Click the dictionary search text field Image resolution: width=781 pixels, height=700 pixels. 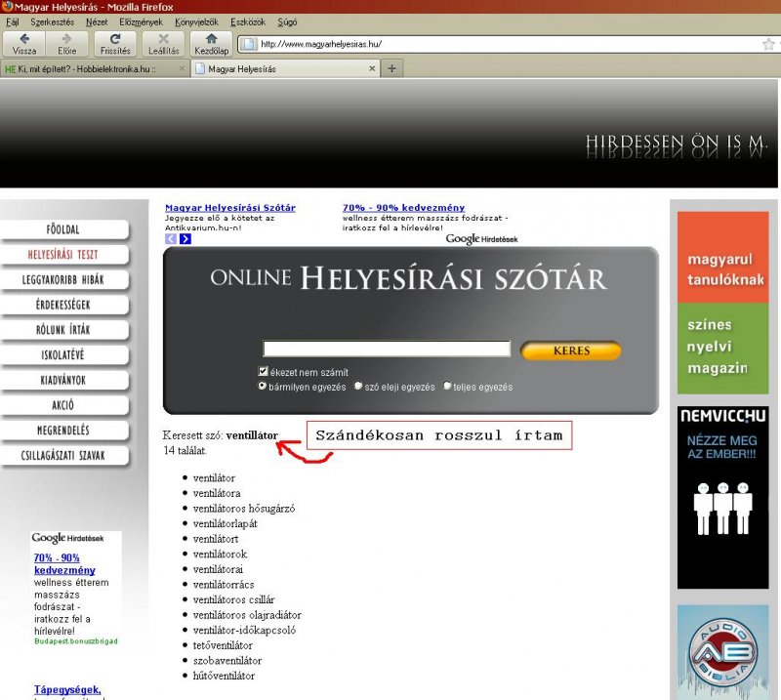pos(387,349)
